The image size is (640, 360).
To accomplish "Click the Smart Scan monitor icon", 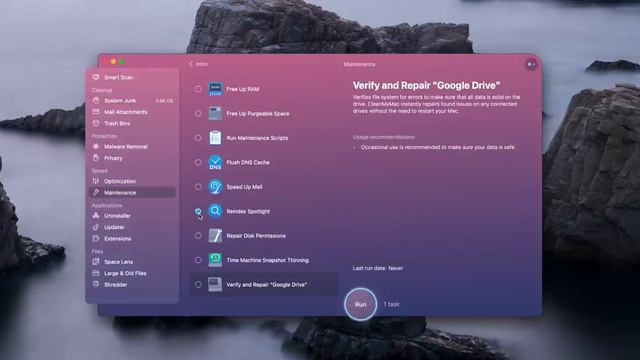I will pyautogui.click(x=96, y=77).
